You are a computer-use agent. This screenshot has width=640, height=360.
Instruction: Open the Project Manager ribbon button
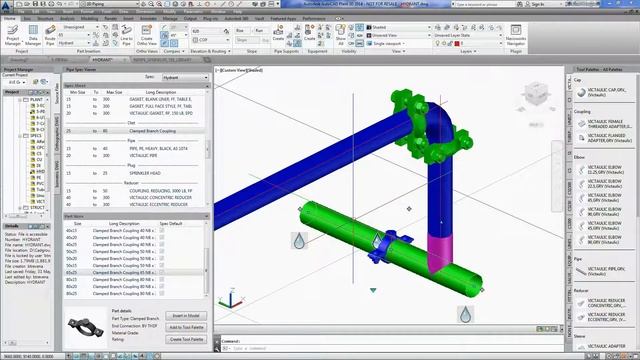tap(13, 35)
